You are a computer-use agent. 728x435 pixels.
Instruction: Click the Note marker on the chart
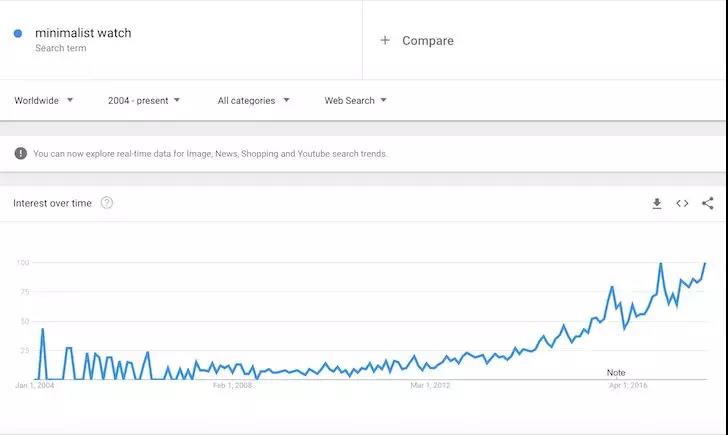616,372
